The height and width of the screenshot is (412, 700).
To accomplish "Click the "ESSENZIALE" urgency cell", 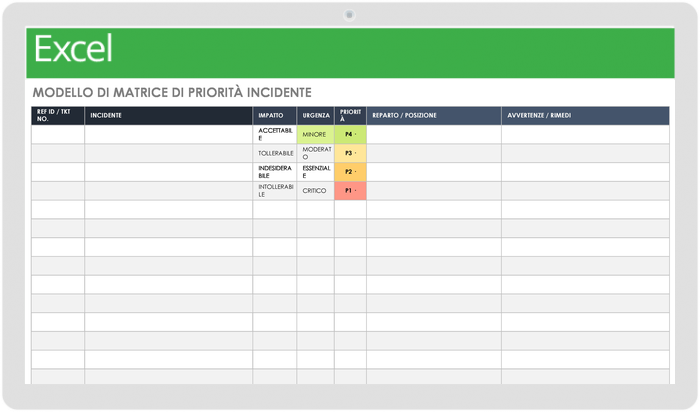I will coord(316,172).
